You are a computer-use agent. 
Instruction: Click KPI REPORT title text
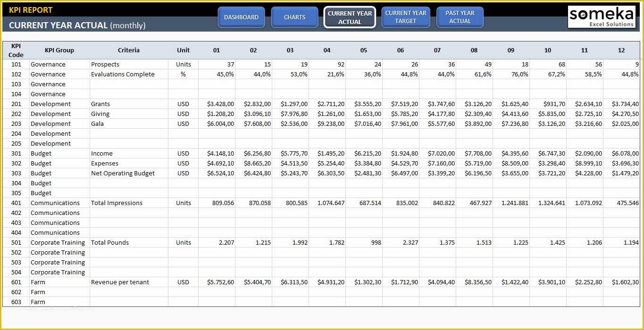click(x=31, y=10)
